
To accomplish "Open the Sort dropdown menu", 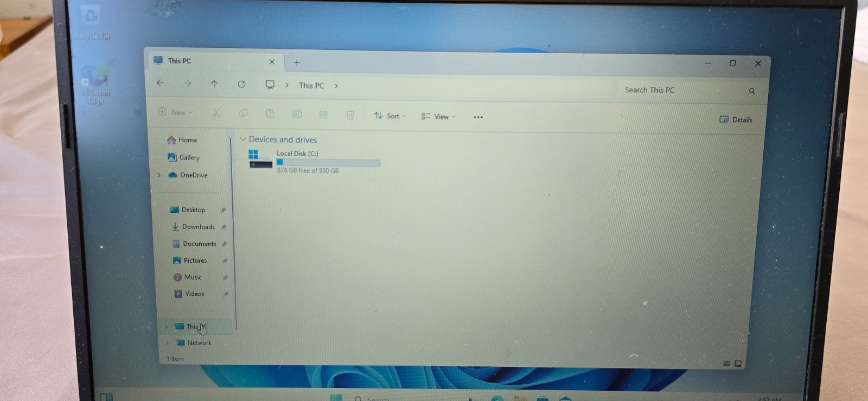I will click(x=390, y=116).
